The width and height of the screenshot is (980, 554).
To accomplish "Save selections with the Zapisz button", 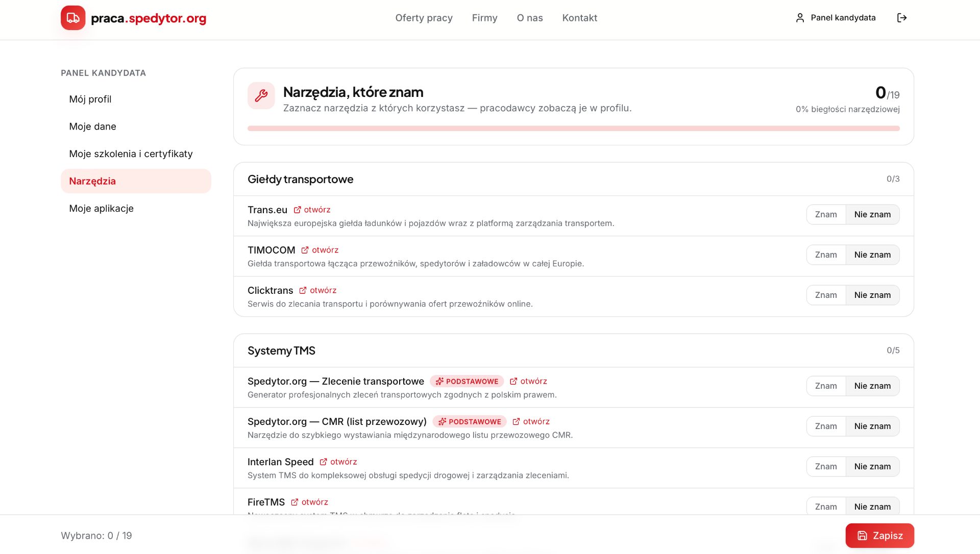I will pos(879,536).
